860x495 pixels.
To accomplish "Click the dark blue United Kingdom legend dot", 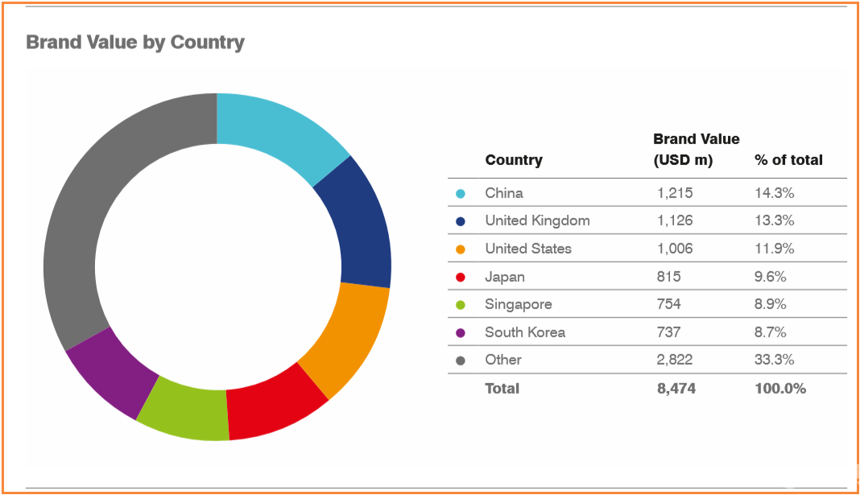I will point(460,221).
